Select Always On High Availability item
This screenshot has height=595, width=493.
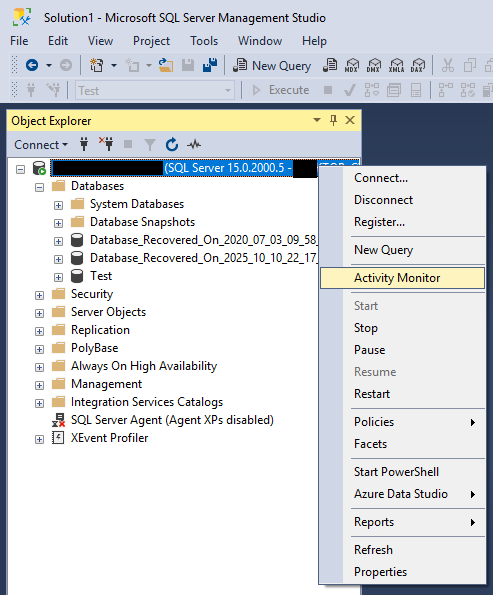(144, 366)
